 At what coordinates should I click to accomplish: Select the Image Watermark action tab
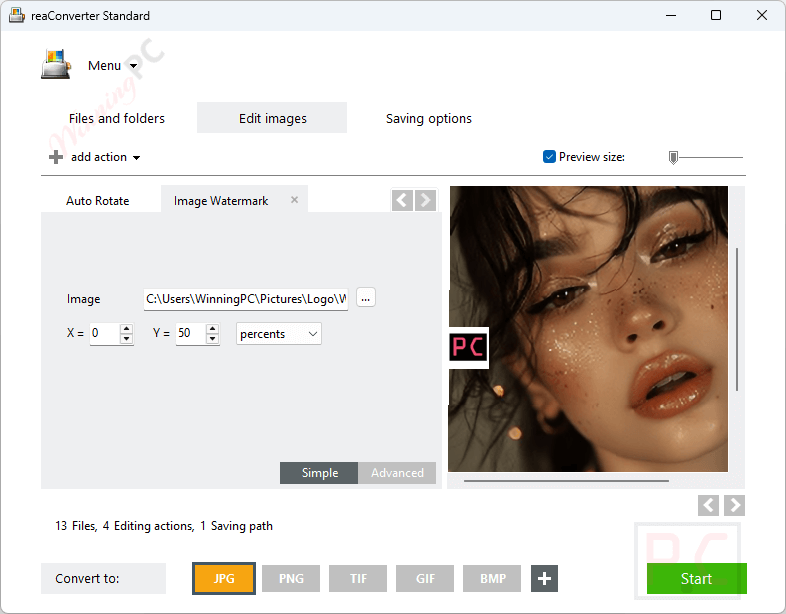pos(221,201)
